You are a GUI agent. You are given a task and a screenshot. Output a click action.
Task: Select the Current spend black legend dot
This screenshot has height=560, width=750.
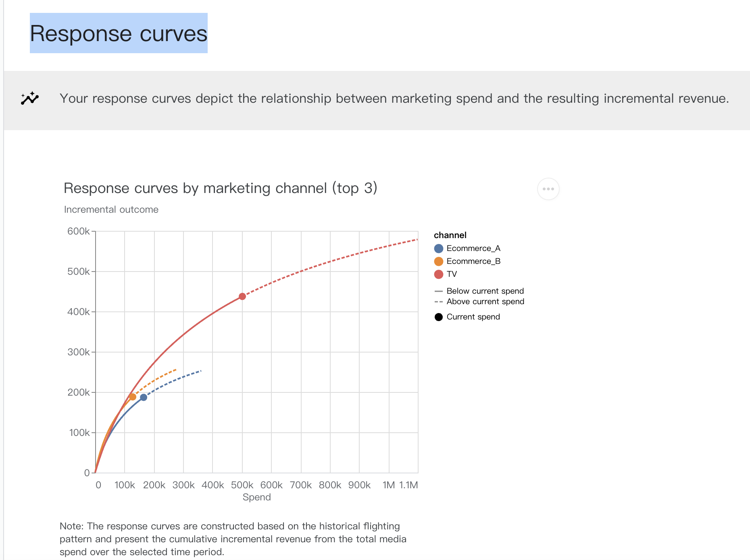tap(439, 317)
